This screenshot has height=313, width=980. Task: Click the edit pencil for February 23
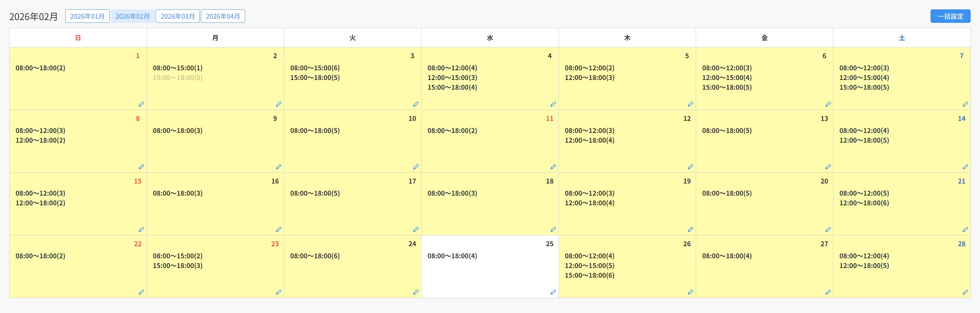click(x=278, y=292)
